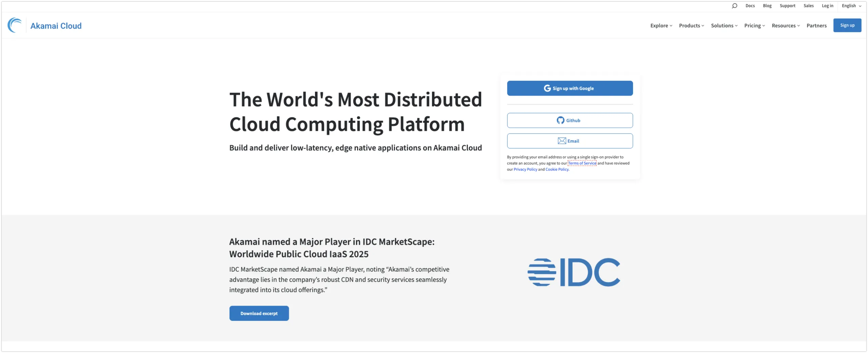The image size is (868, 353).
Task: Click the Akamai wave logo icon
Action: [x=15, y=25]
